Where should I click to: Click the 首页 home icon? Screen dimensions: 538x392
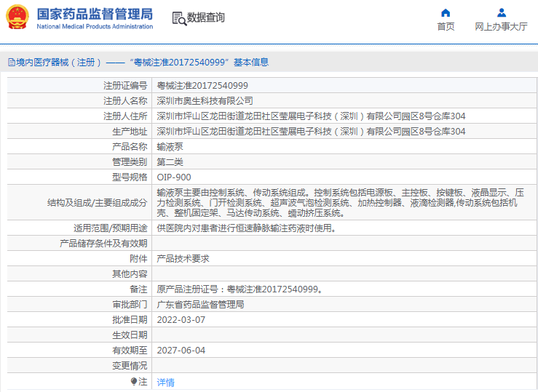point(446,13)
